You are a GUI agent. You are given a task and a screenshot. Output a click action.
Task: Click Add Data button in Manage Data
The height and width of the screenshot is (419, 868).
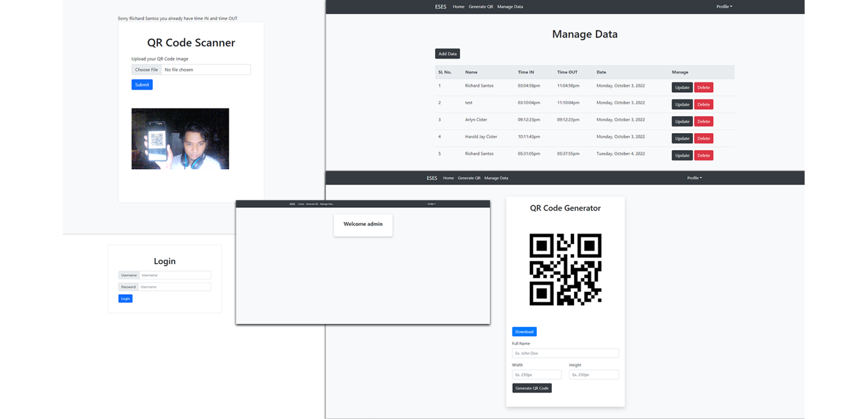(x=447, y=54)
